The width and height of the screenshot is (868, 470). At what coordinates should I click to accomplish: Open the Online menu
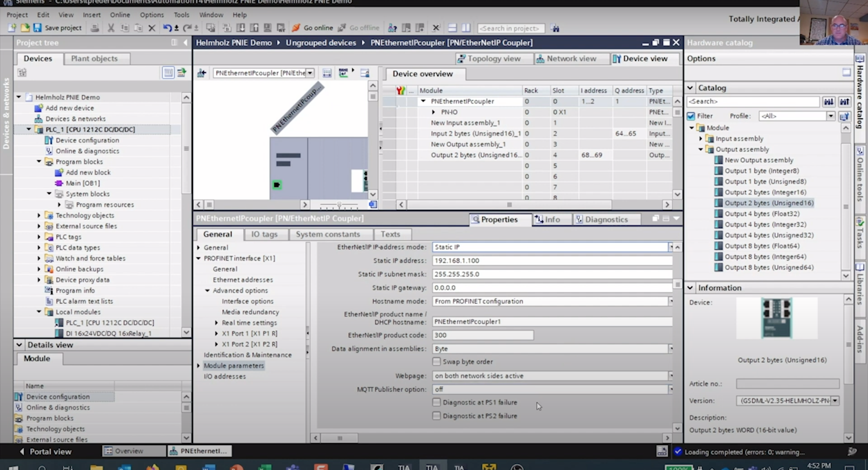click(120, 15)
